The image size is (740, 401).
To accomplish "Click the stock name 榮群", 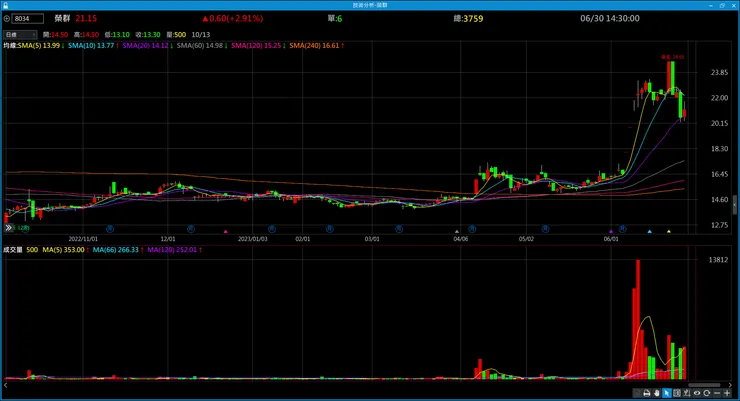I will pos(62,18).
